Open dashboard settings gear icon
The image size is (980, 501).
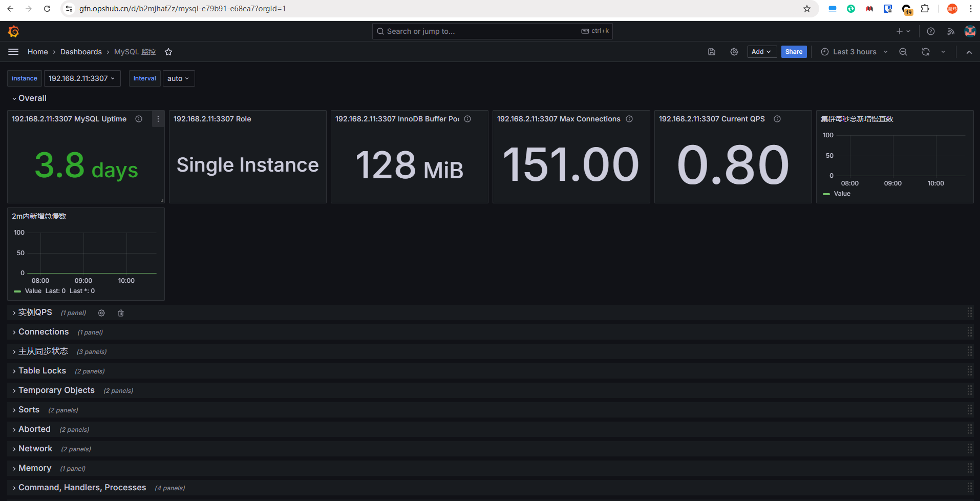[734, 52]
